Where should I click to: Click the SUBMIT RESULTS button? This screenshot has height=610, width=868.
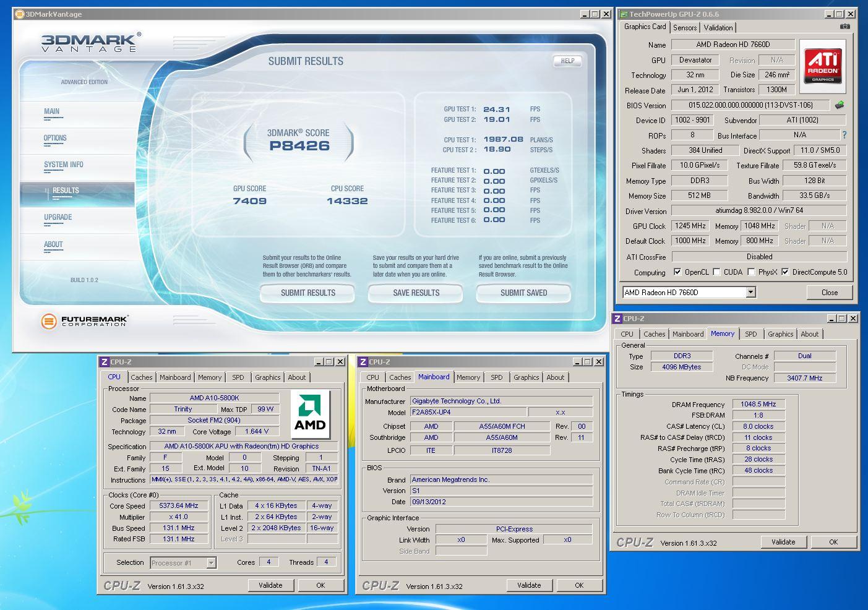(307, 293)
